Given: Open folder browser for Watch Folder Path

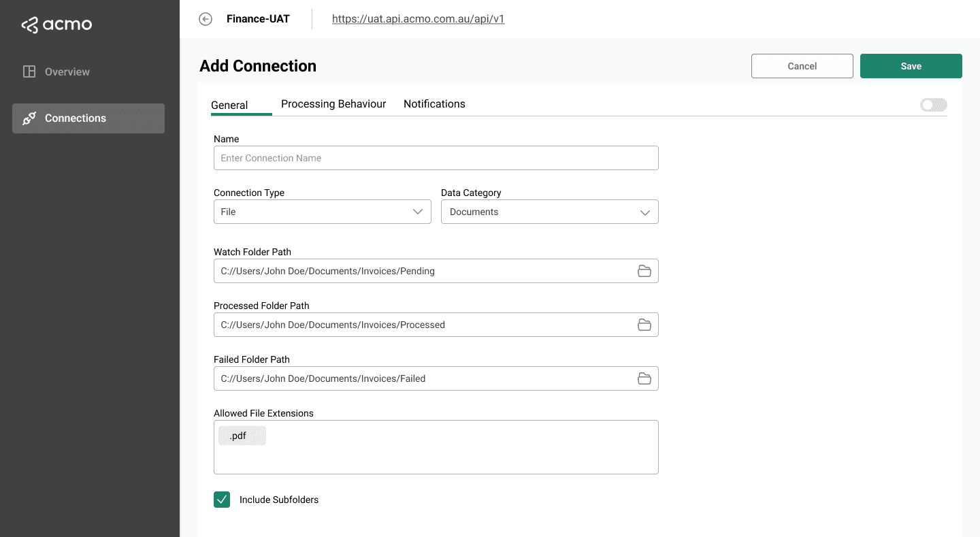Looking at the screenshot, I should (x=644, y=271).
